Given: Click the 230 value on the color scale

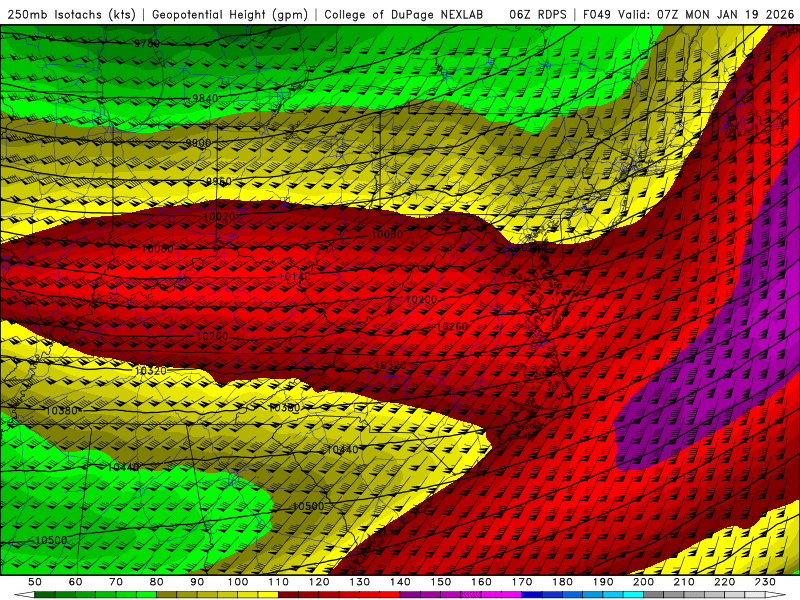Looking at the screenshot, I should pyautogui.click(x=765, y=582).
